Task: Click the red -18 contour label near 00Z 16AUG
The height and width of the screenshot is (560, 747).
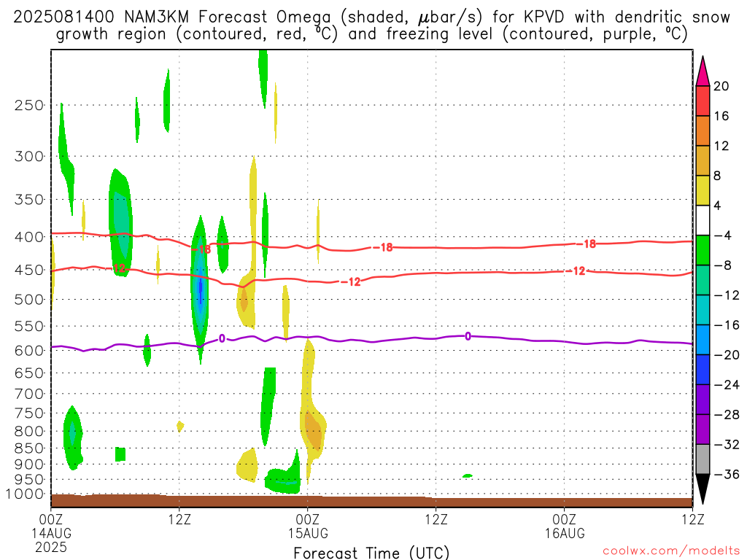Action: pos(587,244)
